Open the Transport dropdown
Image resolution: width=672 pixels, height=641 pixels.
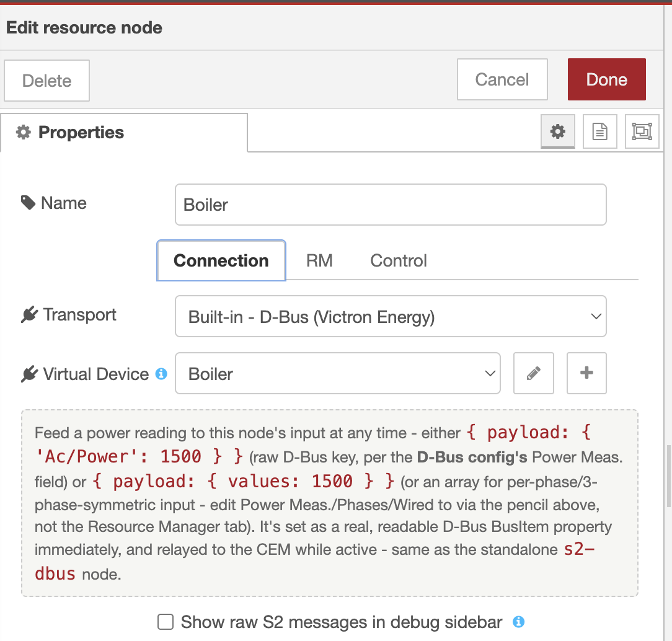[391, 316]
